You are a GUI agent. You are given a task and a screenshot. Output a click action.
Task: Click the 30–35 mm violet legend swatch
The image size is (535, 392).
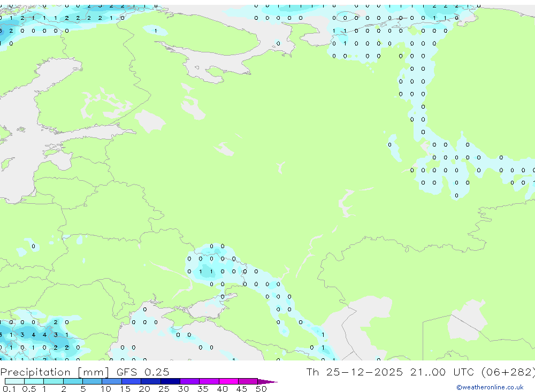[190, 381]
